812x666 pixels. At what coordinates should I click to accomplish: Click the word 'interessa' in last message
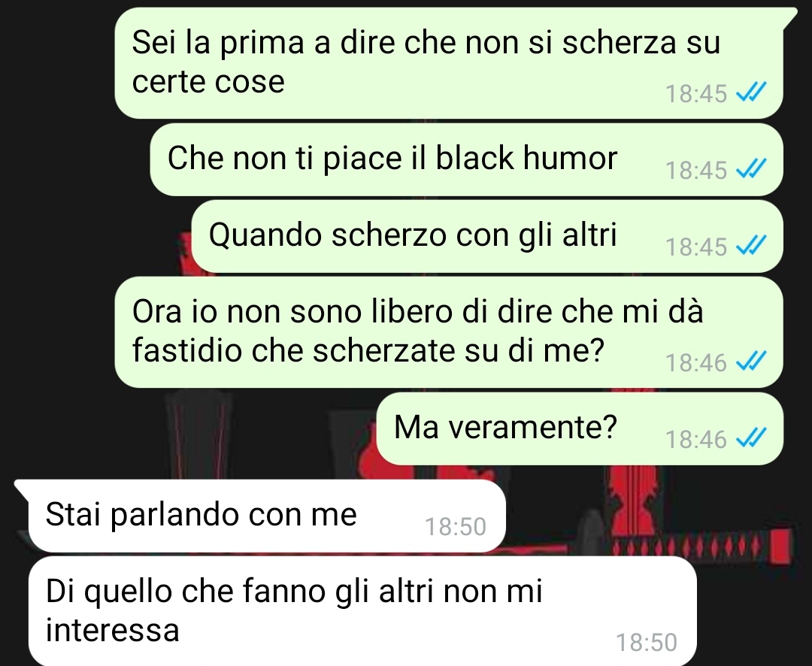point(112,630)
